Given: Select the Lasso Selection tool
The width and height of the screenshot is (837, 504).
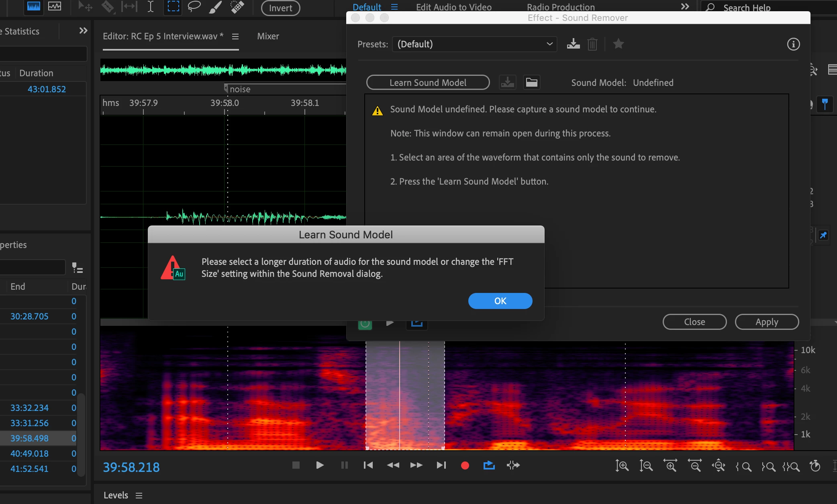Looking at the screenshot, I should click(194, 7).
